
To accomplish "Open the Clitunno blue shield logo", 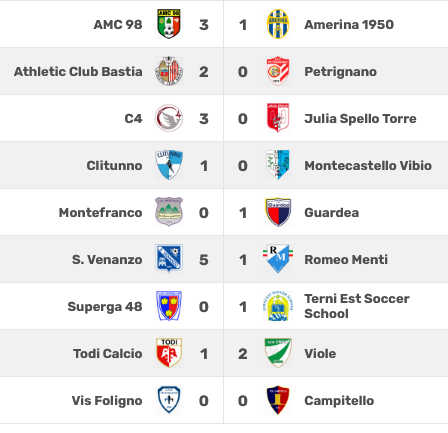I will click(169, 165).
